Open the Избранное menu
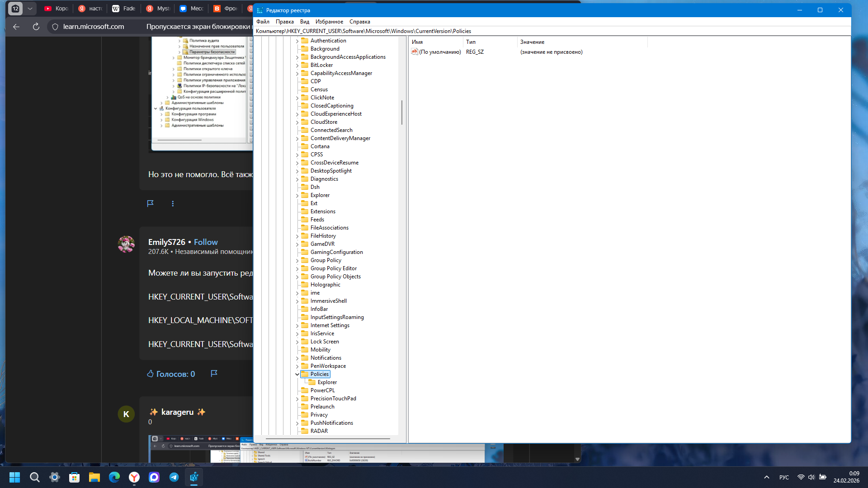868x488 pixels. (329, 22)
